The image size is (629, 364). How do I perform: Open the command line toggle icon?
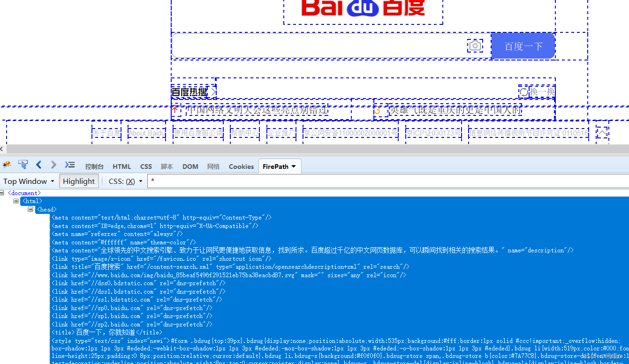[70, 165]
